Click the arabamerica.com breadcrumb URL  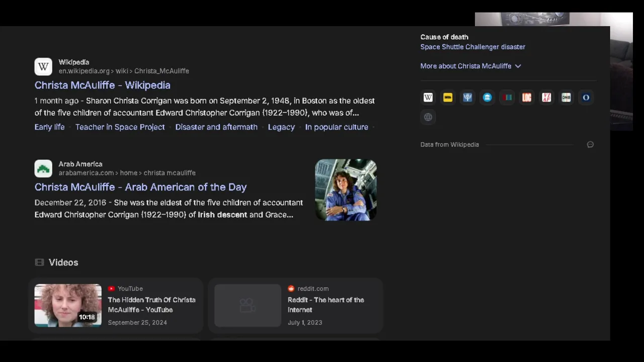point(127,173)
